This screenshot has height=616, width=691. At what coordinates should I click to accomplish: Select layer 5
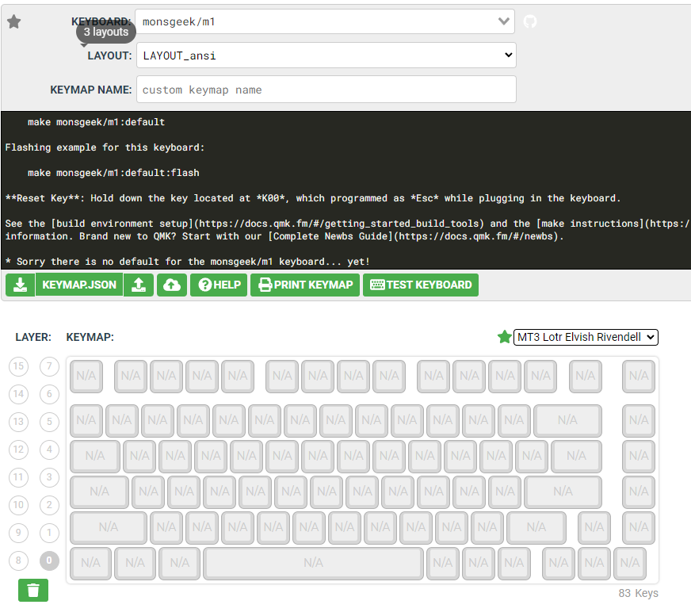(x=49, y=422)
